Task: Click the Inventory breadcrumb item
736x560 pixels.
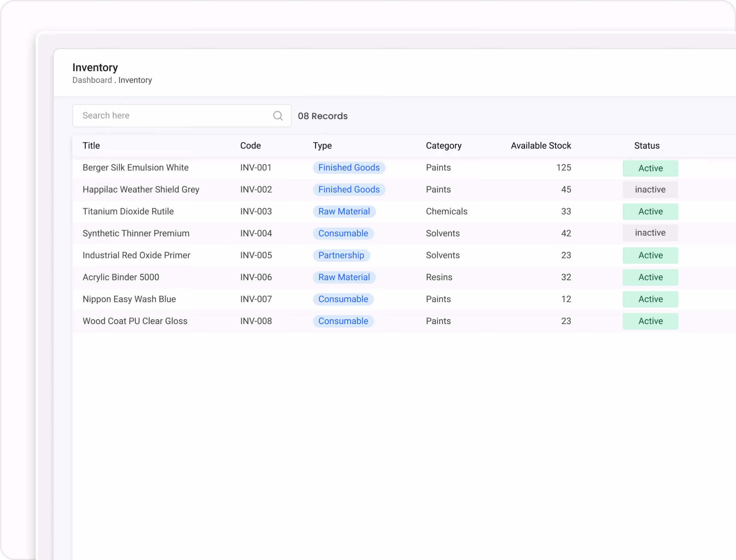Action: click(x=135, y=80)
